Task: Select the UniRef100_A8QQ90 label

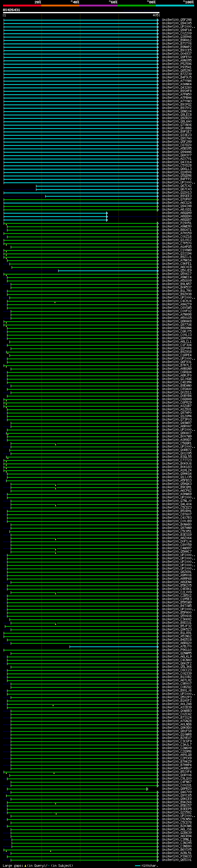Action: pyautogui.click(x=177, y=216)
